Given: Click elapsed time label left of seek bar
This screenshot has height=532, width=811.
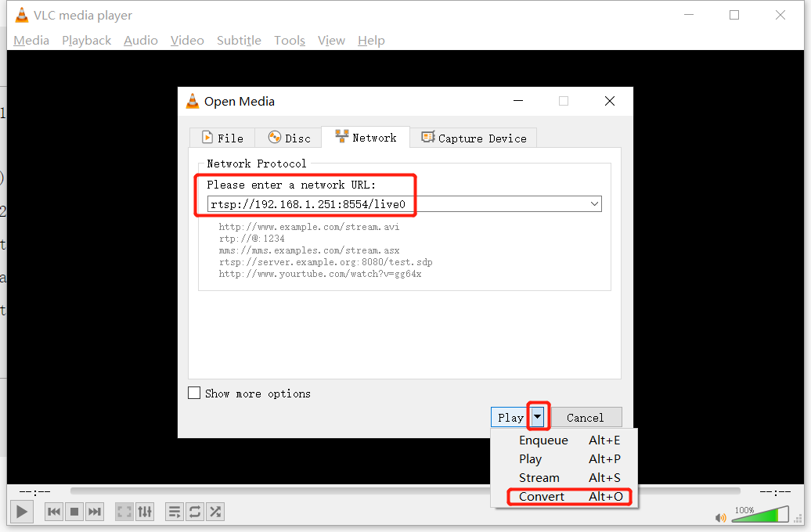Looking at the screenshot, I should 34,491.
